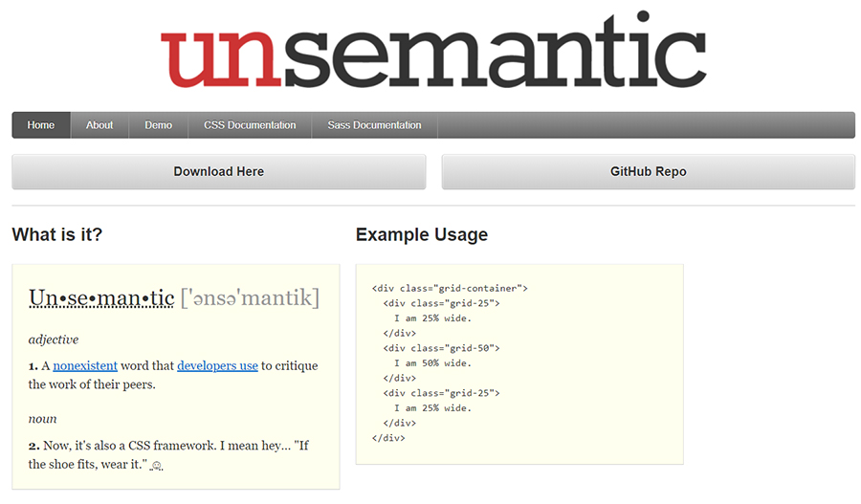This screenshot has height=504, width=861.
Task: Open the Home menu item
Action: 41,125
